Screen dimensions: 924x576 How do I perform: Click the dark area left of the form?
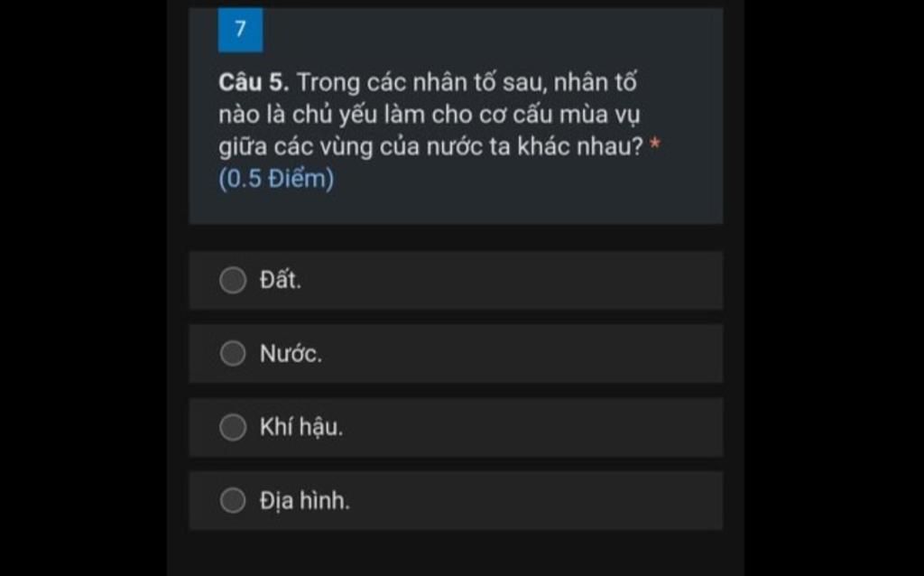[81, 289]
